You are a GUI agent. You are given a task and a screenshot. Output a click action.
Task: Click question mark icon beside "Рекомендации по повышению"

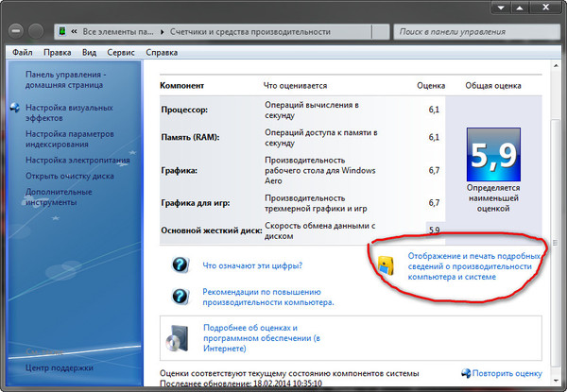[180, 297]
